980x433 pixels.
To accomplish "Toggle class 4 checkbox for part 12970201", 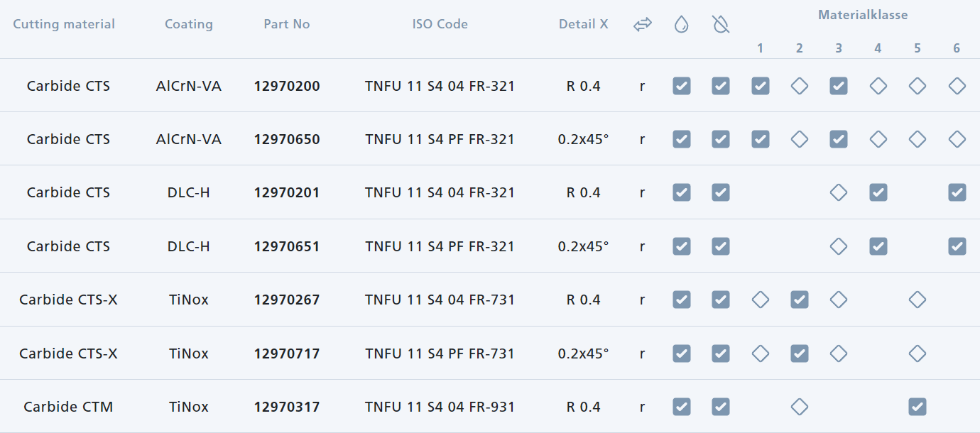I will 878,192.
